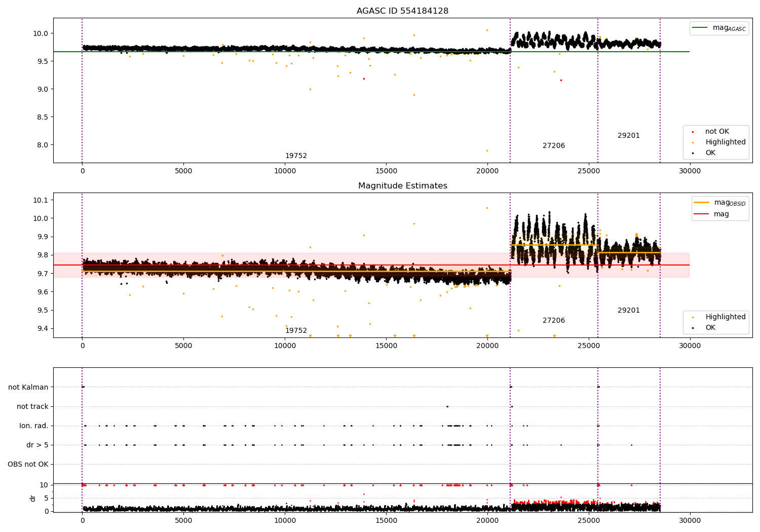Click the orange outlier point near magnitude 7.9
760x532 pixels.
487,150
